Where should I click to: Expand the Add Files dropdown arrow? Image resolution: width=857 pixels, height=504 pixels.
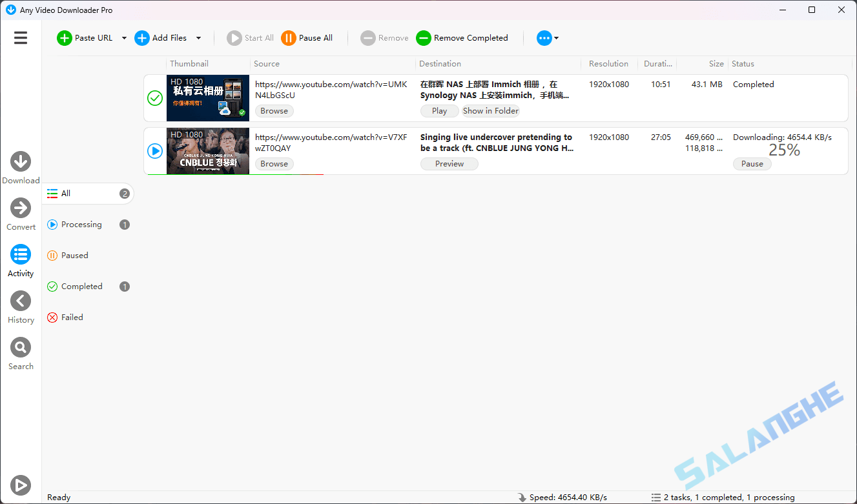pyautogui.click(x=198, y=38)
